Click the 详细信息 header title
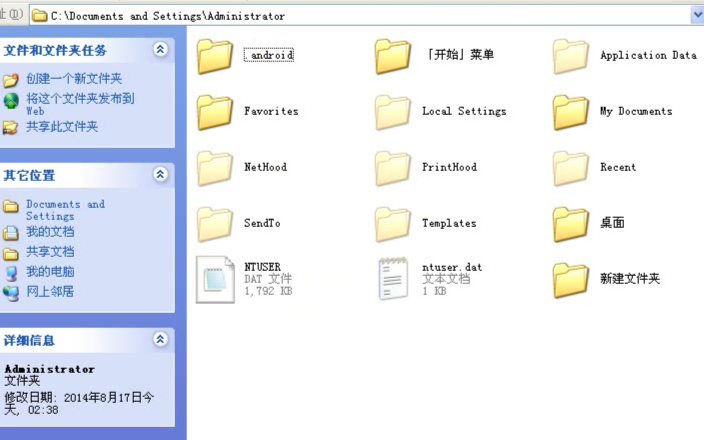The height and width of the screenshot is (440, 704). pyautogui.click(x=29, y=340)
